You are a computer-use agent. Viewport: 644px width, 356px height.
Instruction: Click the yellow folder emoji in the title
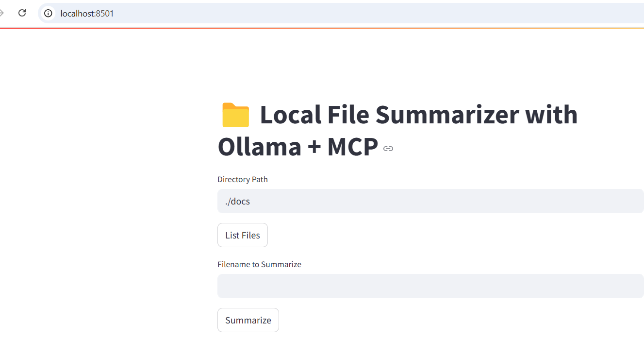236,115
